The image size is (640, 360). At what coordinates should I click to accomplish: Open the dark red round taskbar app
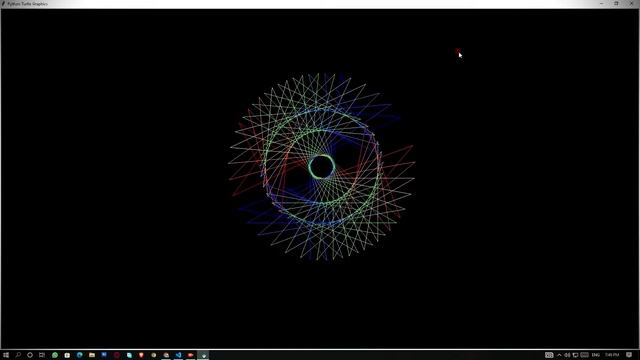tap(117, 355)
